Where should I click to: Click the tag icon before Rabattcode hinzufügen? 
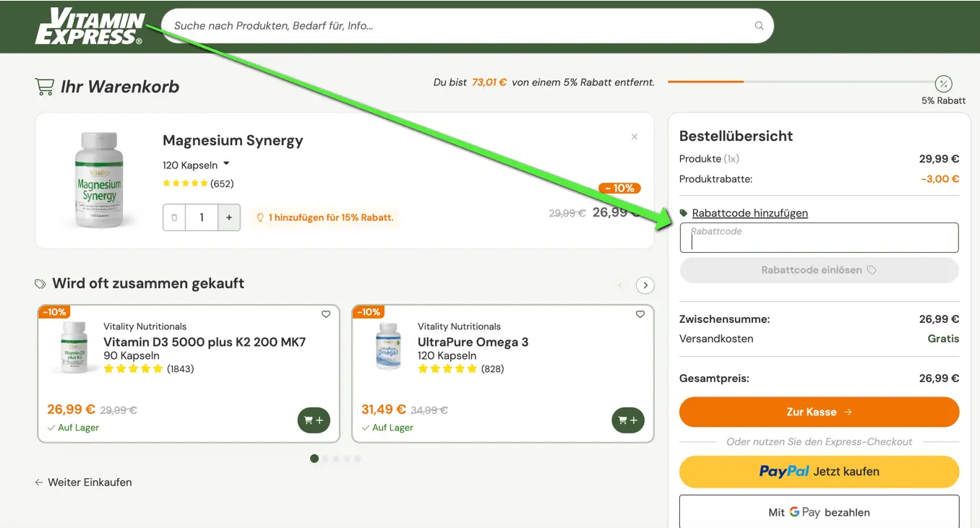click(x=684, y=213)
